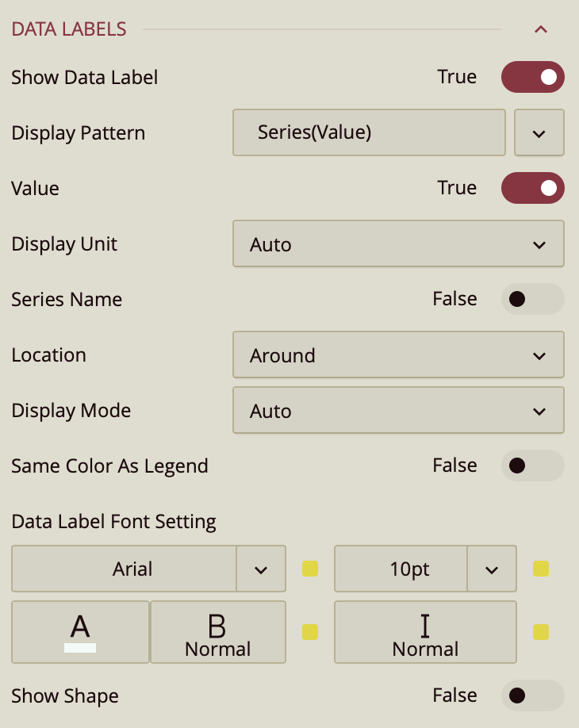Enable the Series Name toggle

click(x=532, y=299)
